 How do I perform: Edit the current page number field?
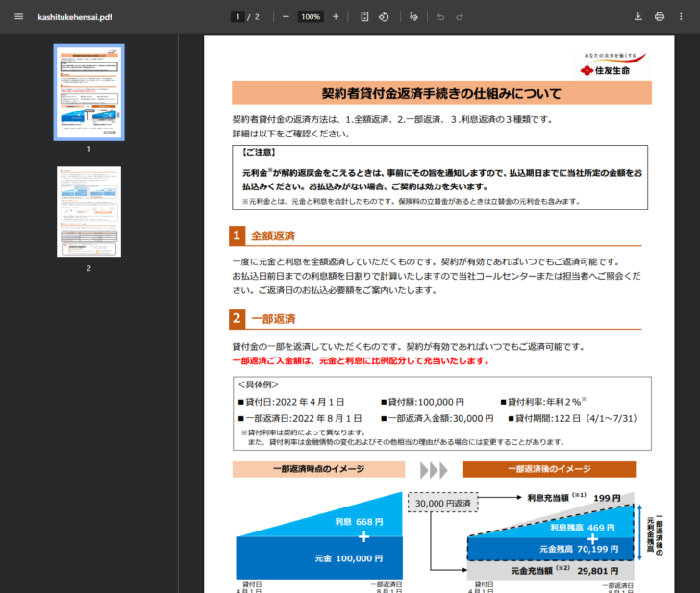click(237, 17)
